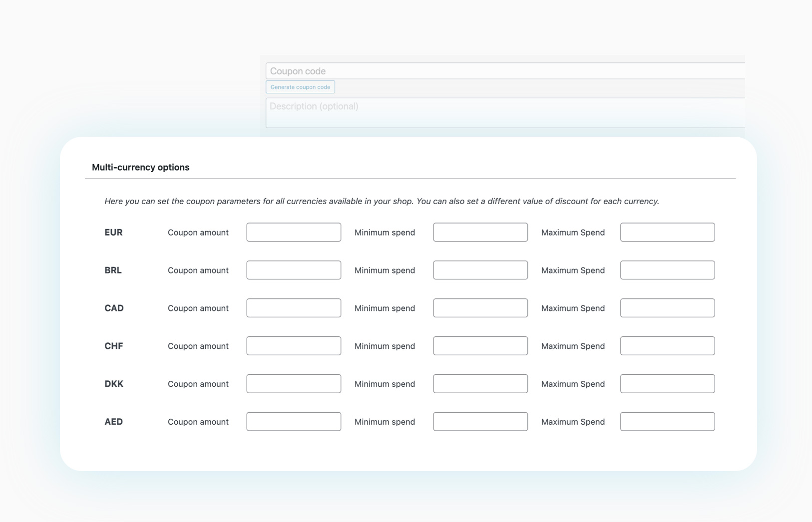Focus the DKK Coupon amount input

point(294,384)
